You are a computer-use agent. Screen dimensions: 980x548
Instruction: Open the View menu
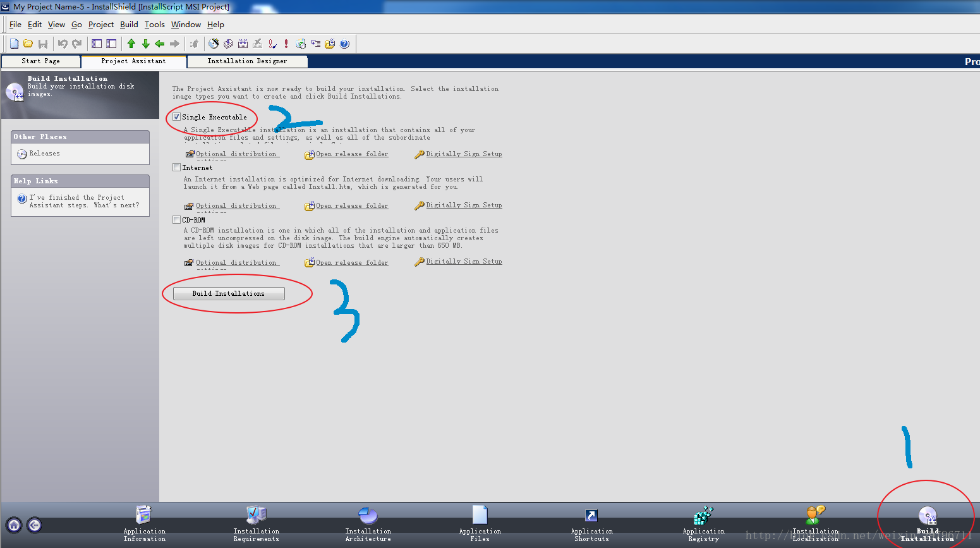(x=56, y=25)
